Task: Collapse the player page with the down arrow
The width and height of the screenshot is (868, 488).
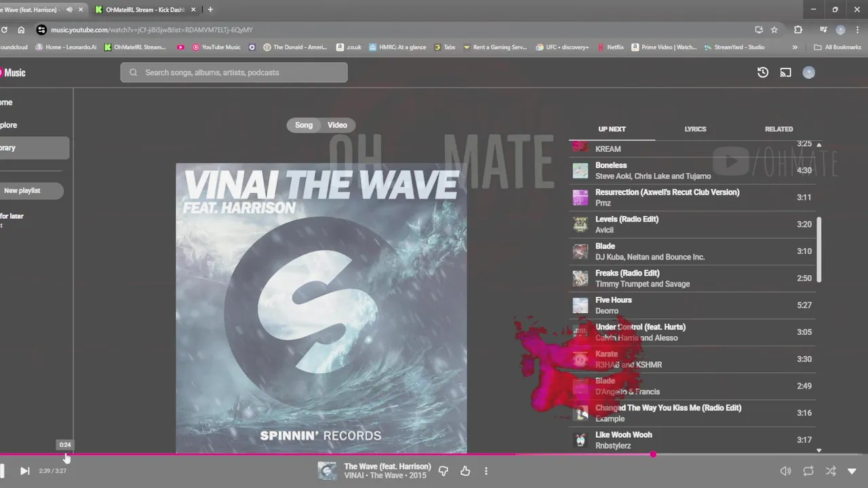Action: [852, 471]
